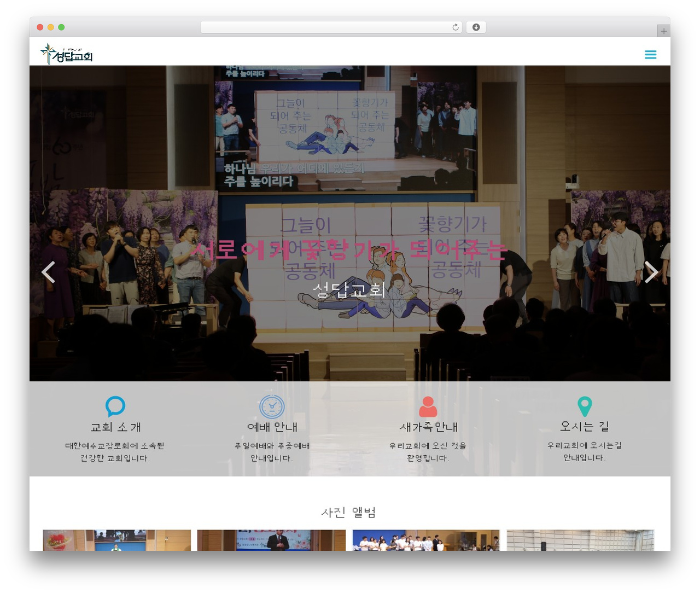
Task: Minimize the browser window with yellow button
Action: point(50,27)
